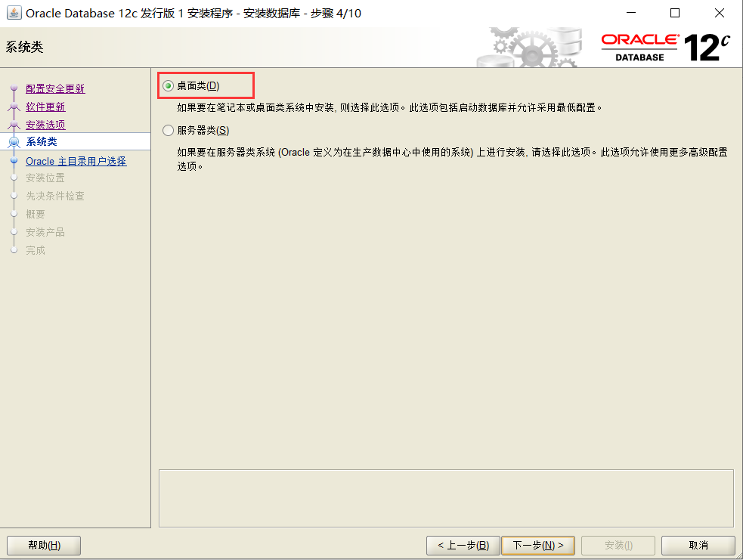Image resolution: width=743 pixels, height=560 pixels.
Task: Minimize the Oracle installer window
Action: click(631, 13)
